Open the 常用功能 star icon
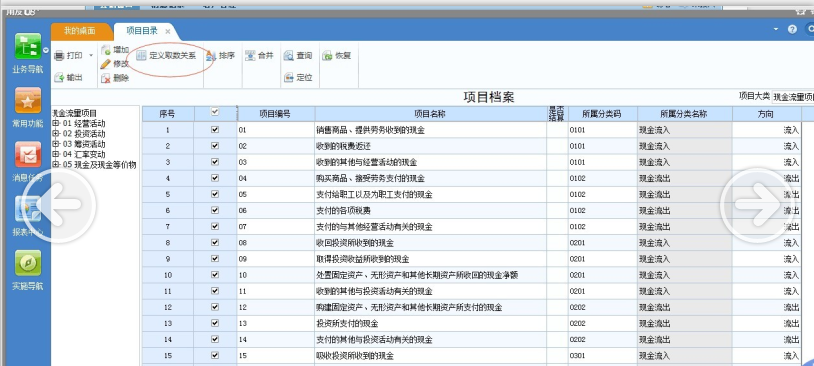This screenshot has width=814, height=366. click(28, 100)
